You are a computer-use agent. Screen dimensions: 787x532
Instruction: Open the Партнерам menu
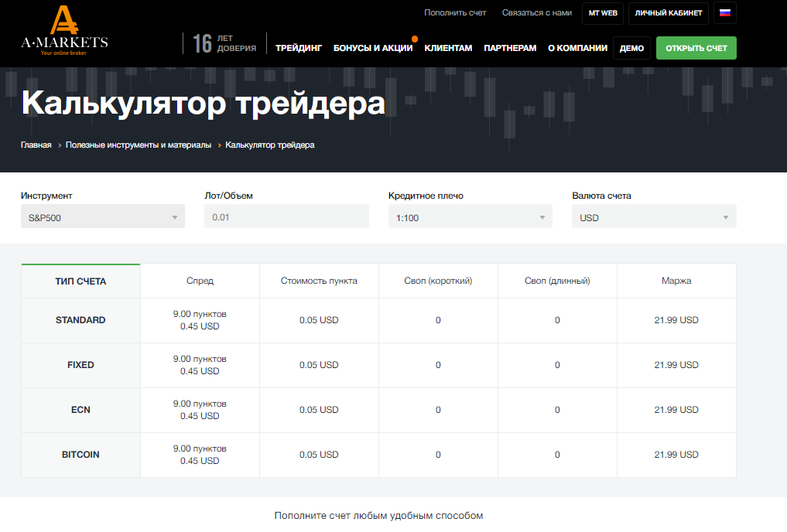510,48
